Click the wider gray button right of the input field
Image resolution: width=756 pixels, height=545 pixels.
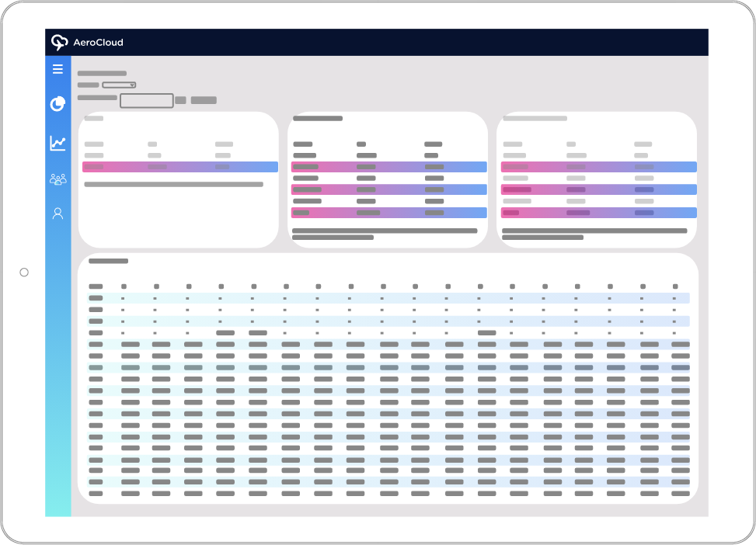click(204, 100)
